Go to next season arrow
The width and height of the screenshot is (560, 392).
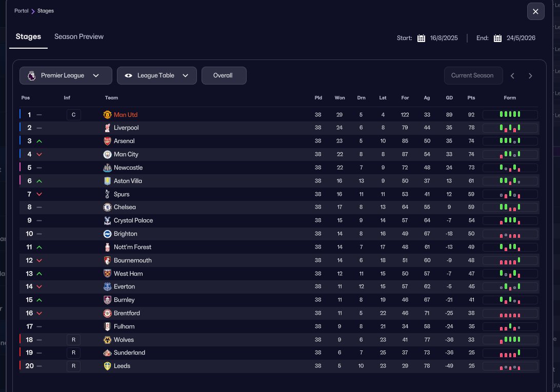[530, 76]
